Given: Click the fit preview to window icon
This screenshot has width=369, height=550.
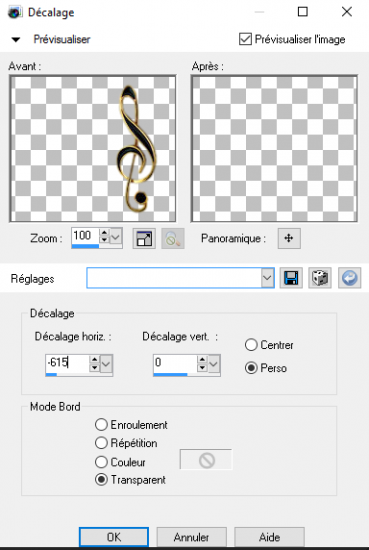Looking at the screenshot, I should (x=144, y=239).
